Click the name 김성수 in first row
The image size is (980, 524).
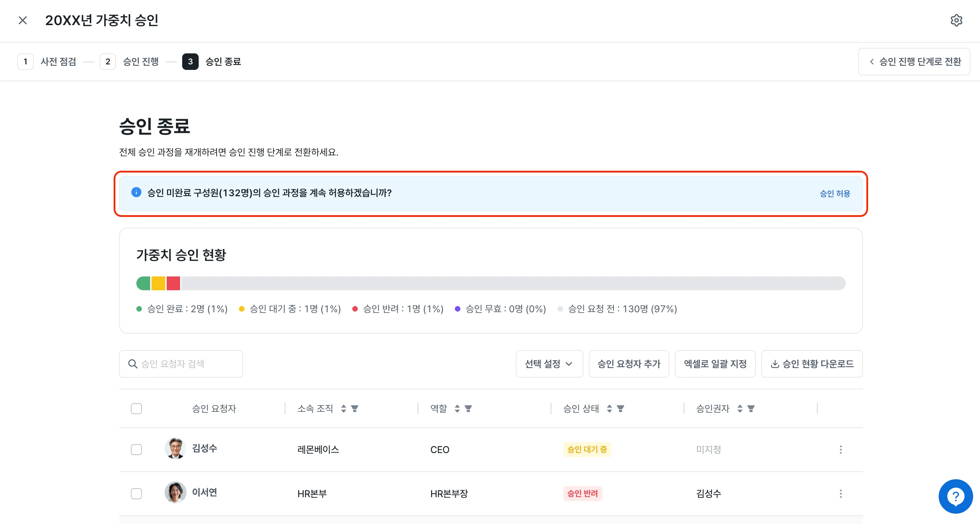204,448
